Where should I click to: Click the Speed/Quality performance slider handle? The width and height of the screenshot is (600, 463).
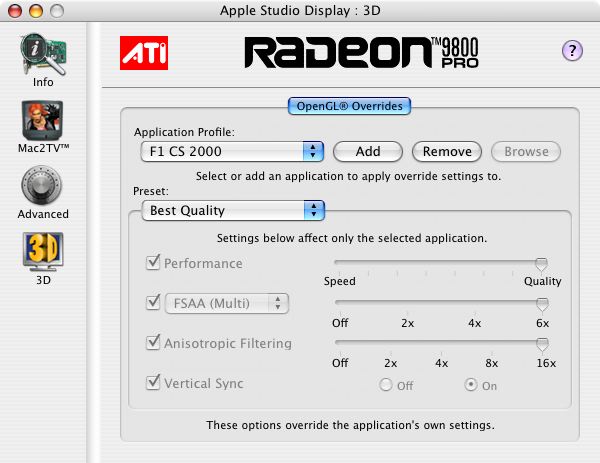click(x=541, y=264)
